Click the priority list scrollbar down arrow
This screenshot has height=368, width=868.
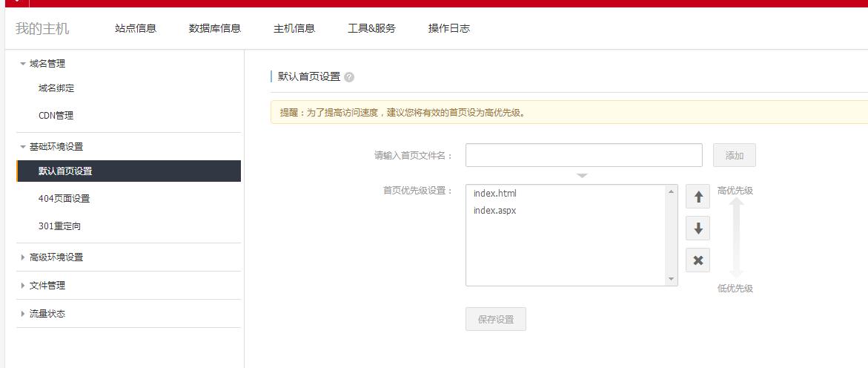[x=672, y=279]
